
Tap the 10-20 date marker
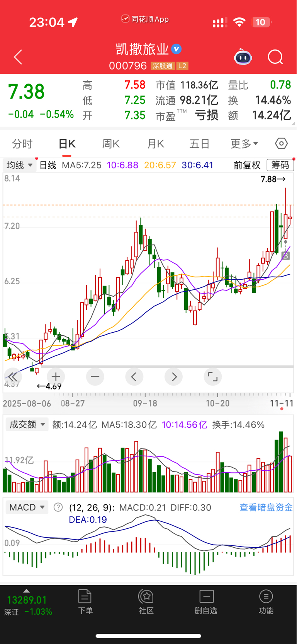pos(218,403)
